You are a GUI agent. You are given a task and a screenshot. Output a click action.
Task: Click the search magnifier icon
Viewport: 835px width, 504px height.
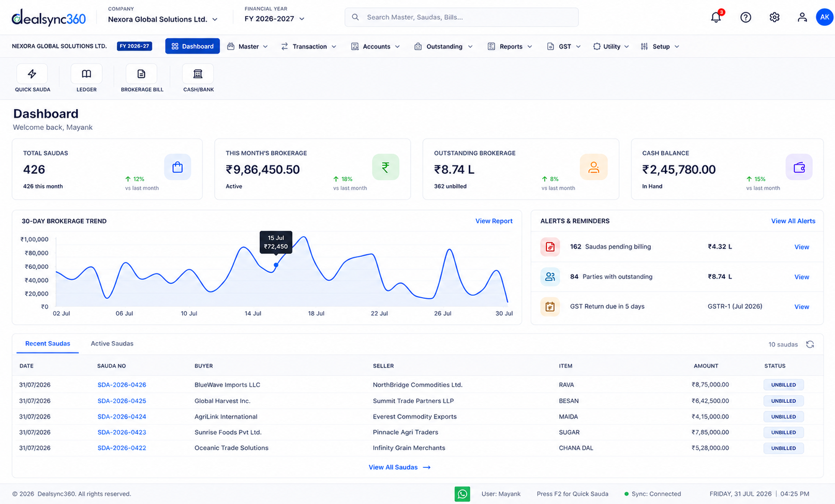pyautogui.click(x=355, y=17)
